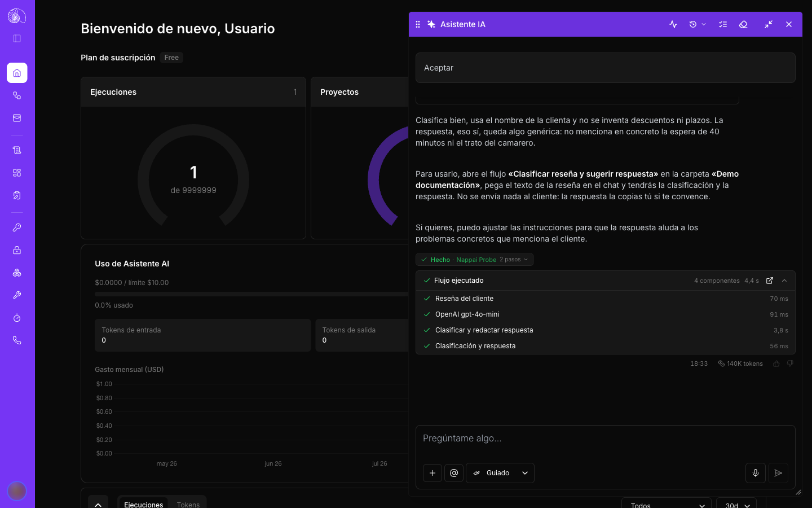Viewport: 812px width, 508px height.
Task: Click the Aceptar button
Action: [x=606, y=68]
